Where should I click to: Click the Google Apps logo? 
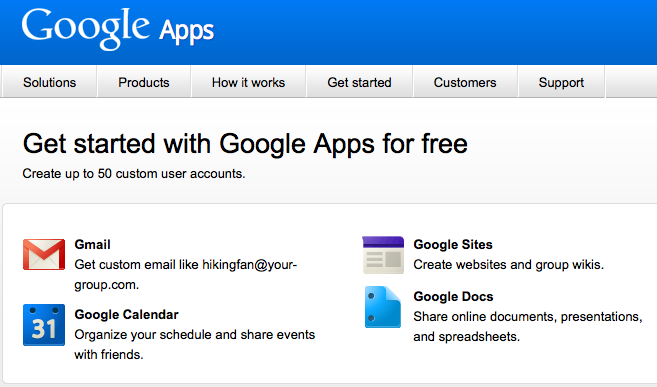(118, 28)
